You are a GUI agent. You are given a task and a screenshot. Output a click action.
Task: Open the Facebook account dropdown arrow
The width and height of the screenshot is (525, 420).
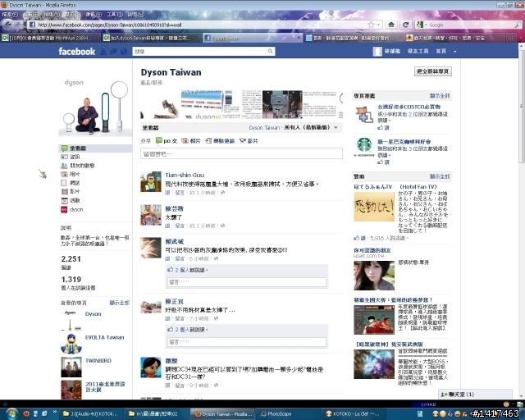[454, 52]
